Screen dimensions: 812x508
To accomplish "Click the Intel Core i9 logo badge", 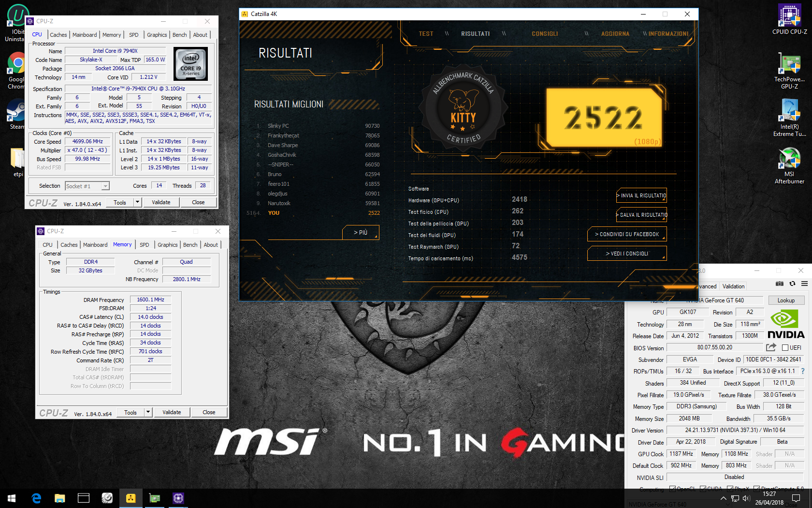I will [190, 64].
